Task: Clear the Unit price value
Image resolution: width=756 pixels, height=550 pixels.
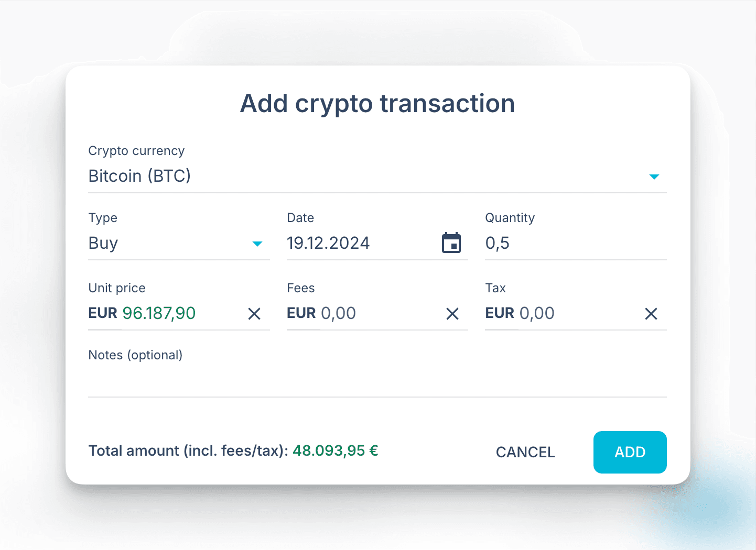Action: [254, 314]
